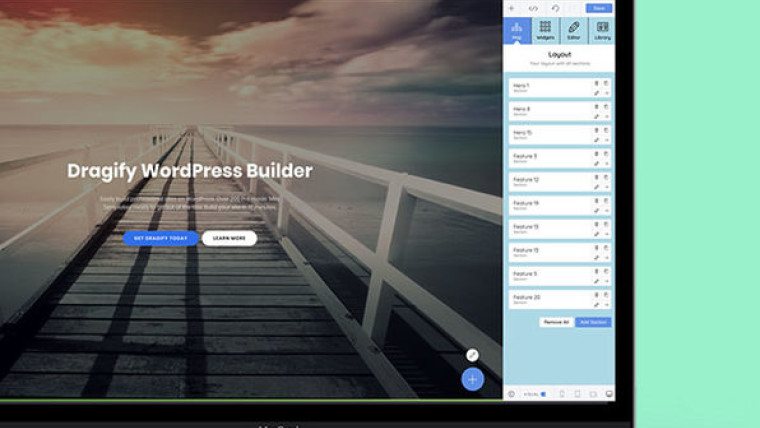Select the Hero 15 section row

point(559,135)
